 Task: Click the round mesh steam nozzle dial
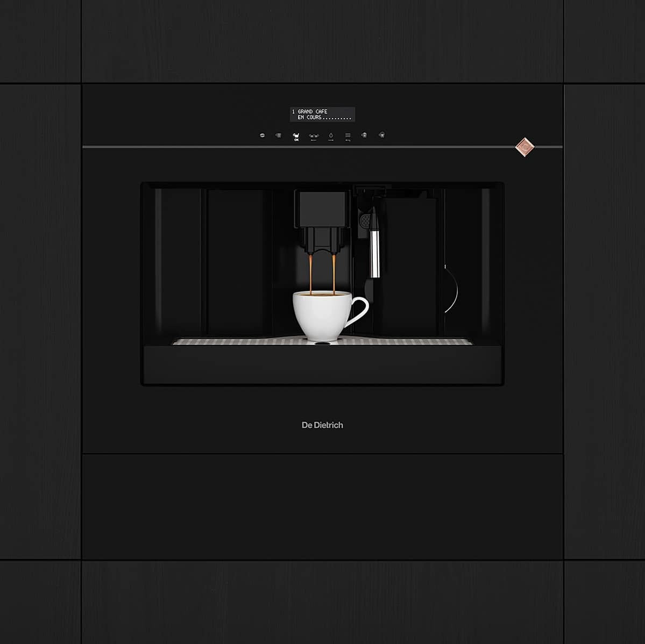[366, 220]
